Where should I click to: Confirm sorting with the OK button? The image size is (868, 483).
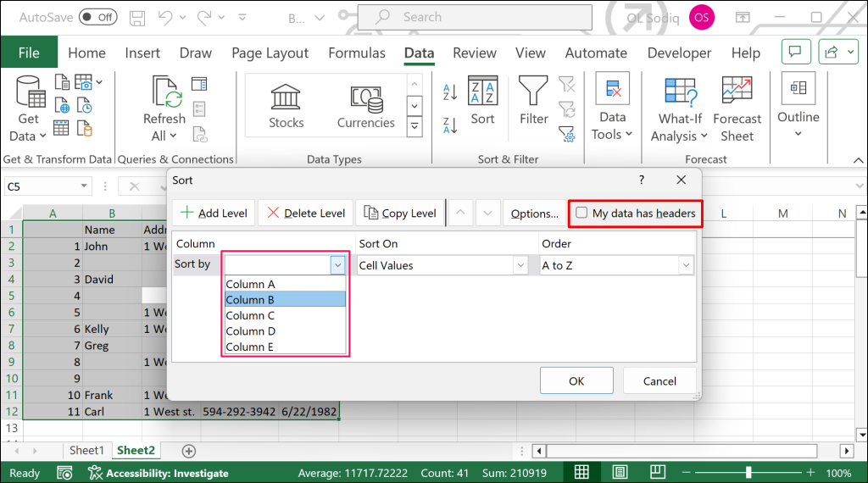[576, 380]
